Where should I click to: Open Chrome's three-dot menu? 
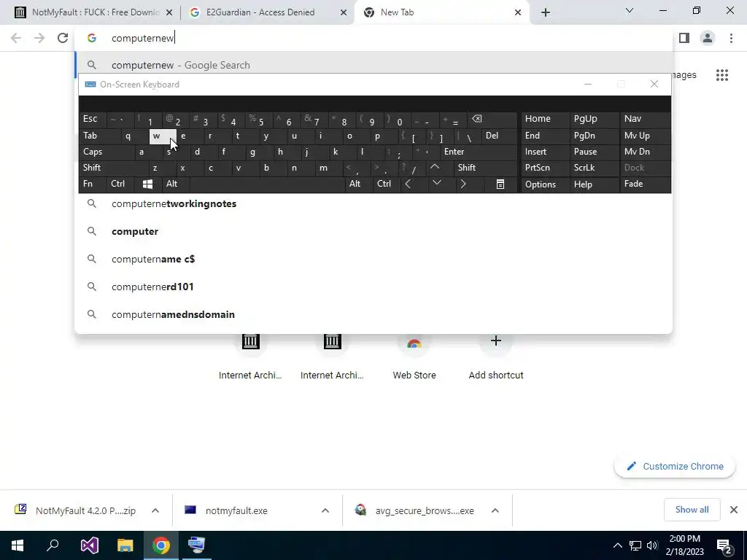[731, 38]
